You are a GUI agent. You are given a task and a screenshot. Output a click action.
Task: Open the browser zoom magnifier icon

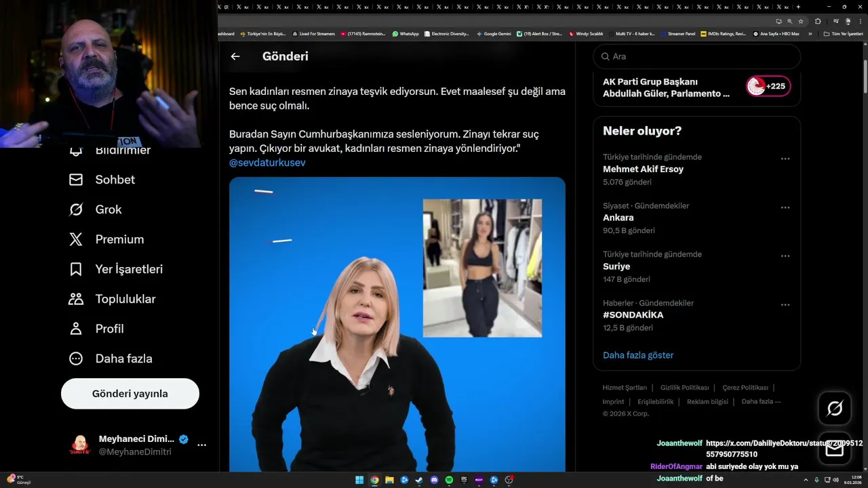(x=789, y=21)
